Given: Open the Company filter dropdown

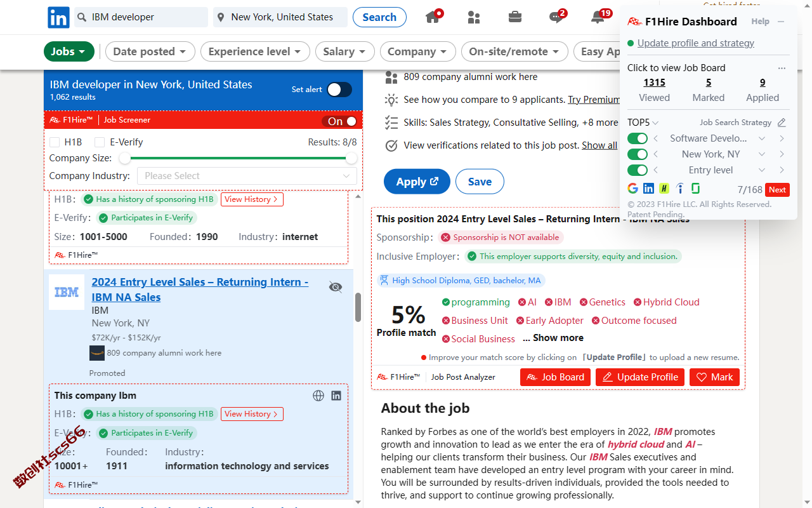Looking at the screenshot, I should click(418, 51).
